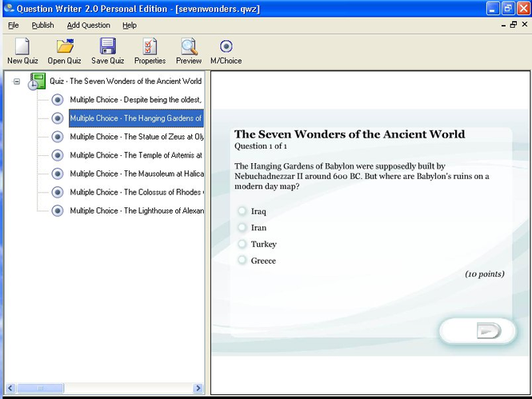Select 'The Hanging Gardens of' question

click(136, 118)
